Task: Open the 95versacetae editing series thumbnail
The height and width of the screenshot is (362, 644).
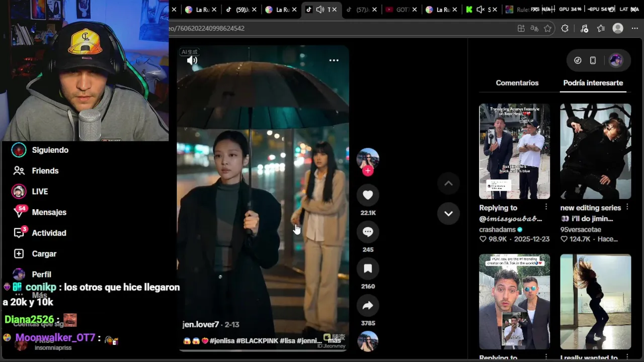Action: click(595, 151)
